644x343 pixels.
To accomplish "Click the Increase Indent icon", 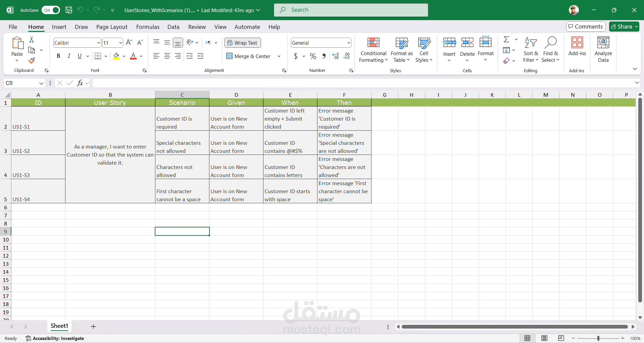I will click(200, 56).
